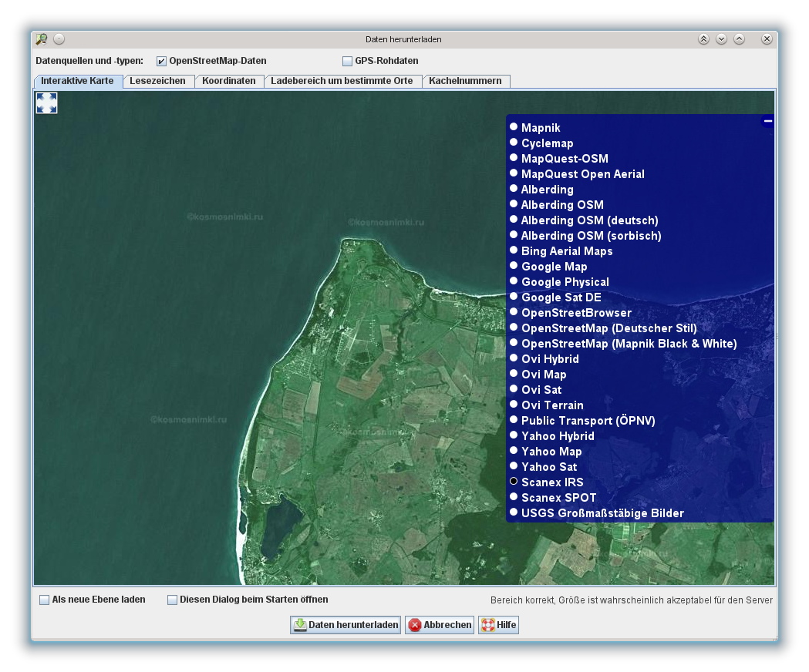Select the Kachelnummern tab
Screen dimensions: 809x672
pos(465,81)
